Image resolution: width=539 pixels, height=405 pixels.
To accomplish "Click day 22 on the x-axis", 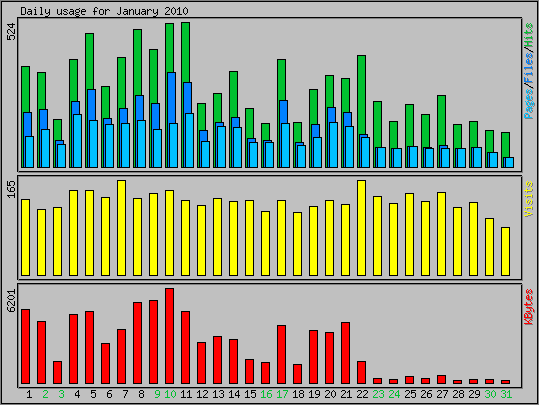I will click(x=362, y=394).
